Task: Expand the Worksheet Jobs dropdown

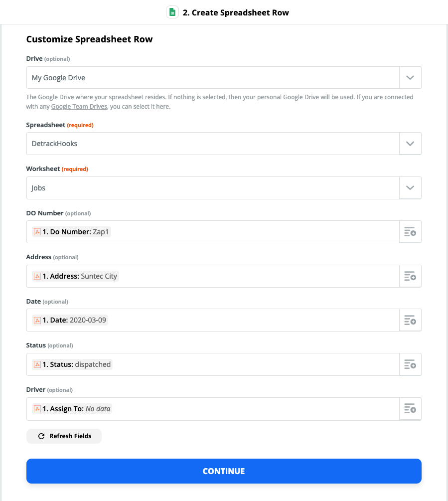Action: click(410, 188)
